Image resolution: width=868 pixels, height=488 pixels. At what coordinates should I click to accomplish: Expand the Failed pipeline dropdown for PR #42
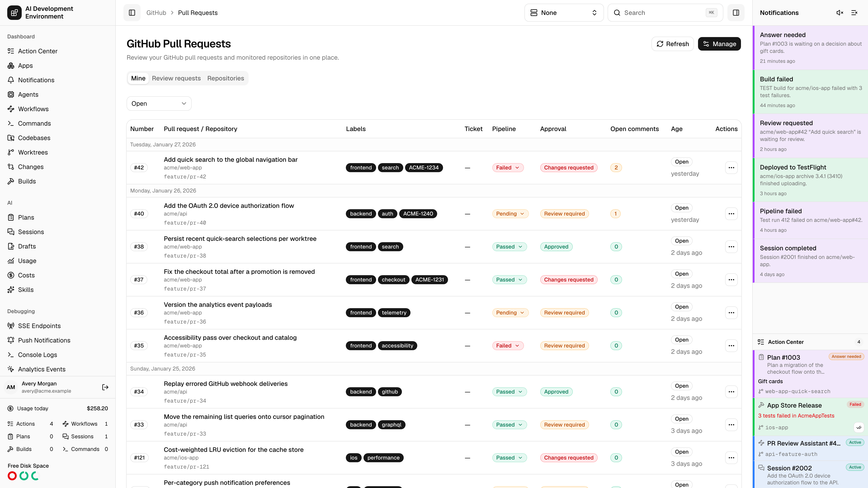(508, 168)
